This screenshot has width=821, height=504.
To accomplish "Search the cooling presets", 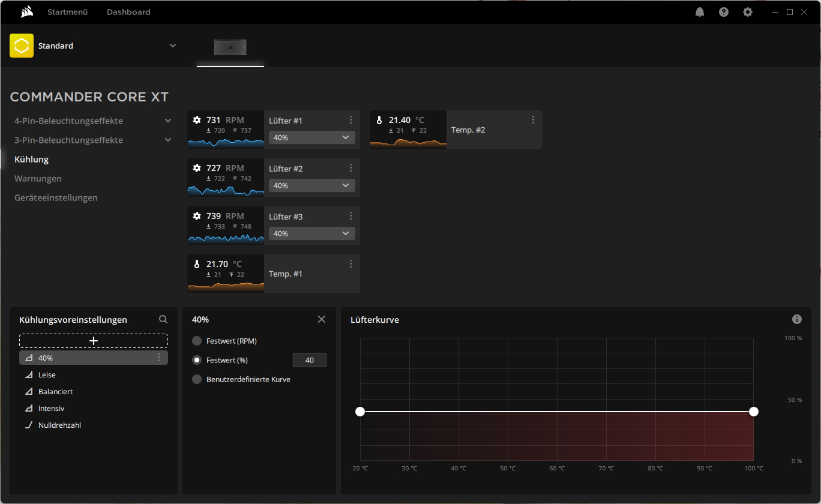I will [163, 320].
